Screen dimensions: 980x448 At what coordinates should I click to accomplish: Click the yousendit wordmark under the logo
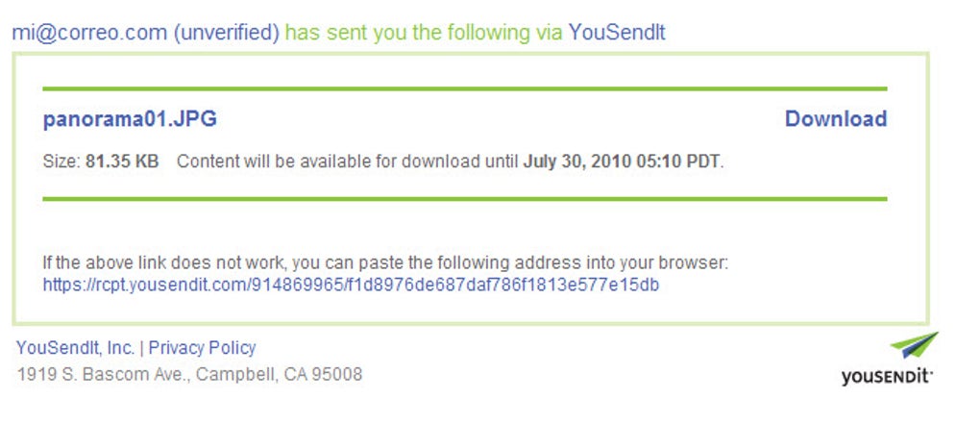pyautogui.click(x=887, y=377)
